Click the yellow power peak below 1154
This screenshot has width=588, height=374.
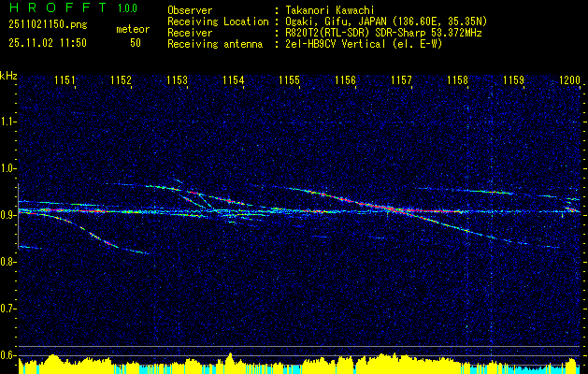click(x=231, y=362)
